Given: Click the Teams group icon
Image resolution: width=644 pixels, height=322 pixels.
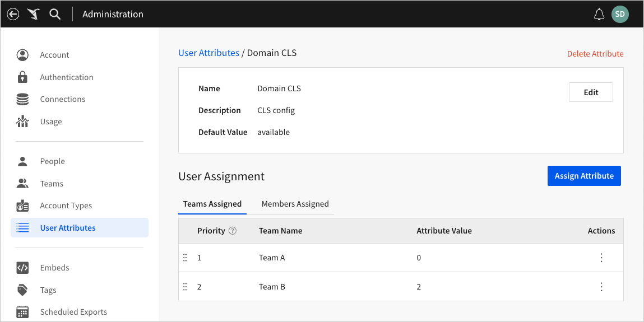Looking at the screenshot, I should (x=22, y=183).
